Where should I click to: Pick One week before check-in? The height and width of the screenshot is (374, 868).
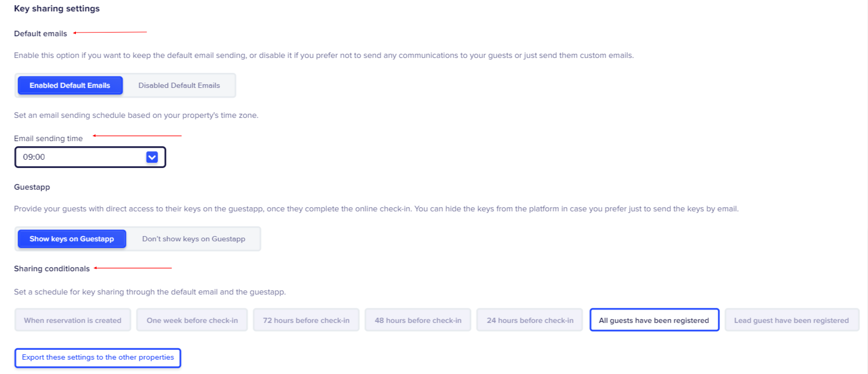192,320
